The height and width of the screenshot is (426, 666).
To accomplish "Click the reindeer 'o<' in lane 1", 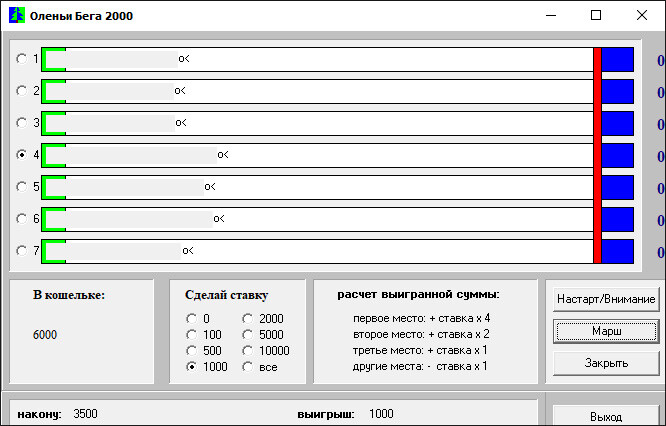I will point(184,59).
